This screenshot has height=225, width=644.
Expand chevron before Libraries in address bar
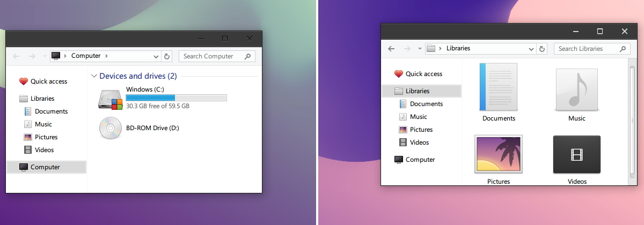(x=440, y=48)
